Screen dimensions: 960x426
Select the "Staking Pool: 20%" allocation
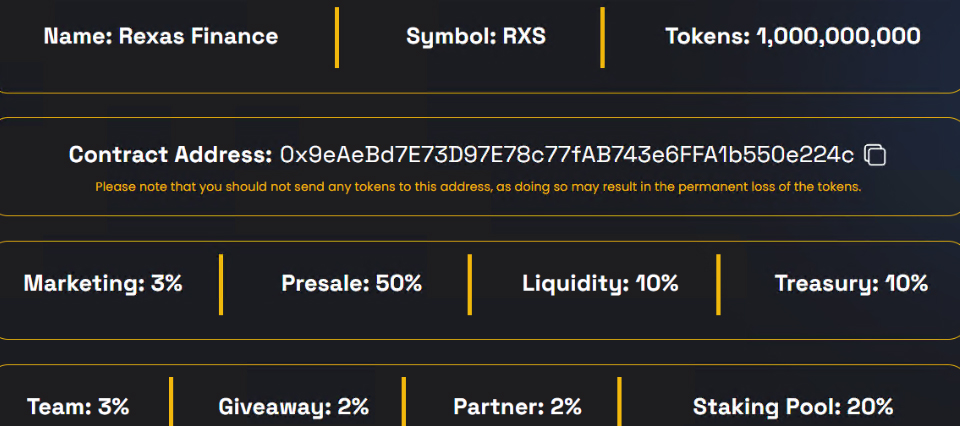[793, 407]
